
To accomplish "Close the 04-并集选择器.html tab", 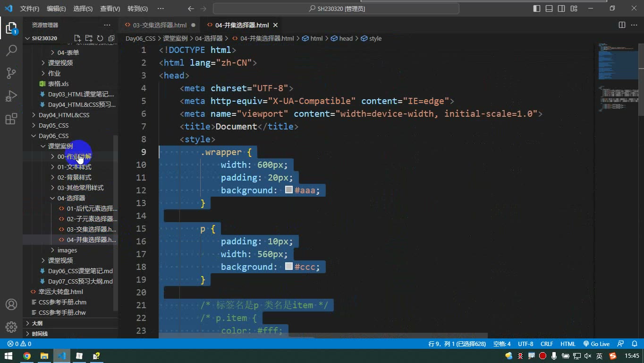I will tap(276, 25).
